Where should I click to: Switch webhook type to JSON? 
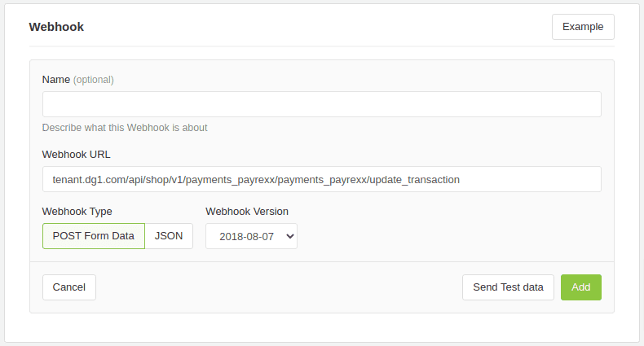(x=169, y=236)
